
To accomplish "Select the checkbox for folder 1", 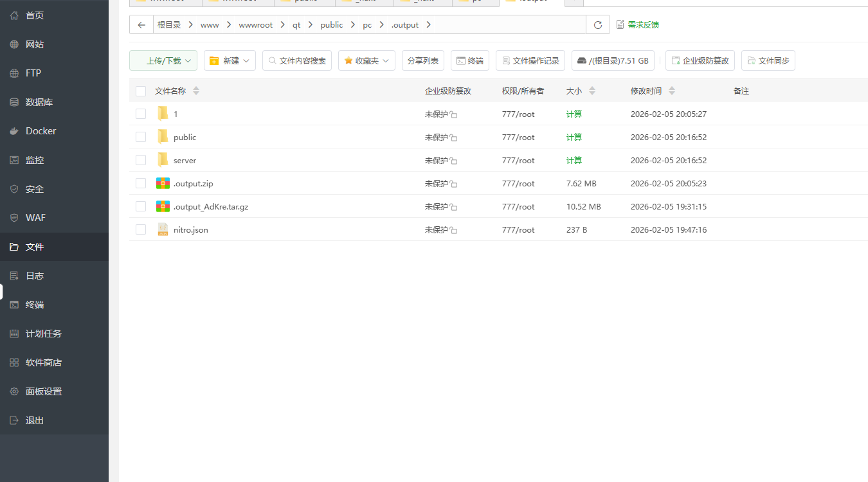I will 141,114.
